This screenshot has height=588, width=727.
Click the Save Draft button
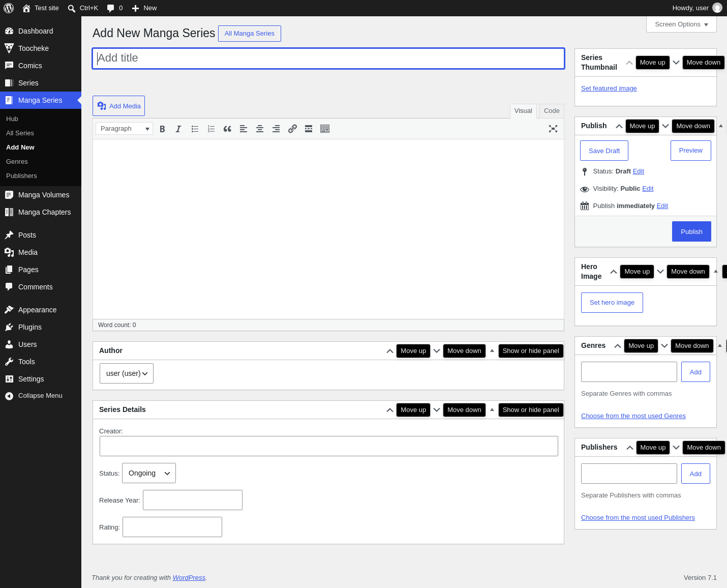click(604, 151)
